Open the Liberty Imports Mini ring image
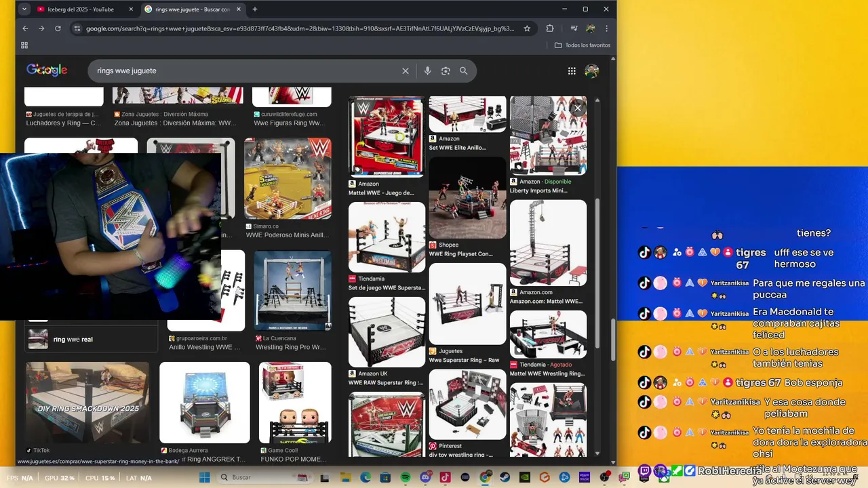868x488 pixels. pos(548,136)
